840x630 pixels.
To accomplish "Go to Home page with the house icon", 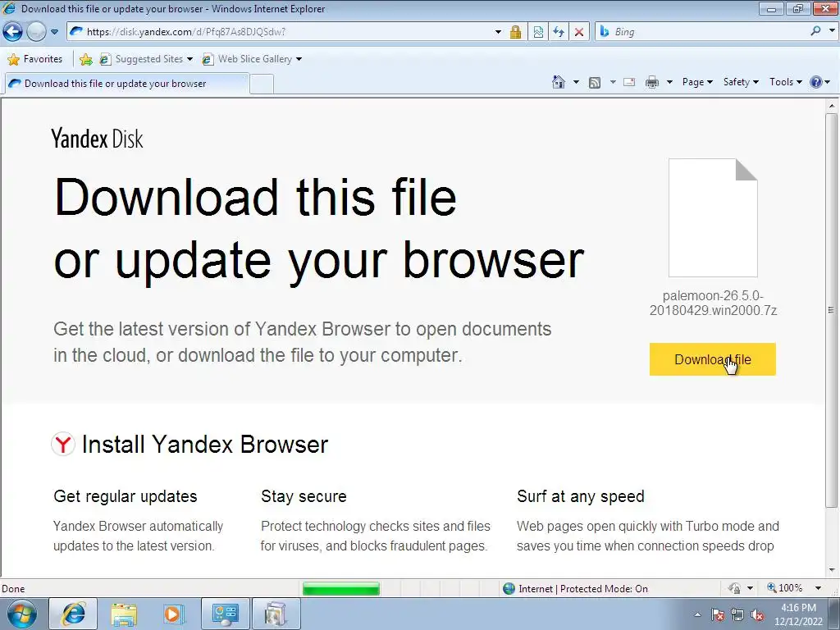I will tap(558, 82).
